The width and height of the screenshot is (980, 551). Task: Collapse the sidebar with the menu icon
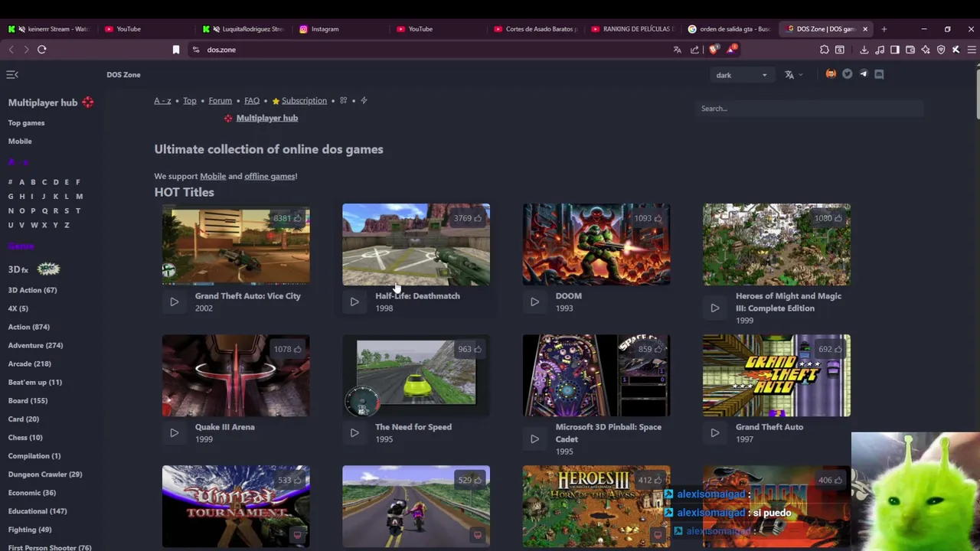pos(11,74)
